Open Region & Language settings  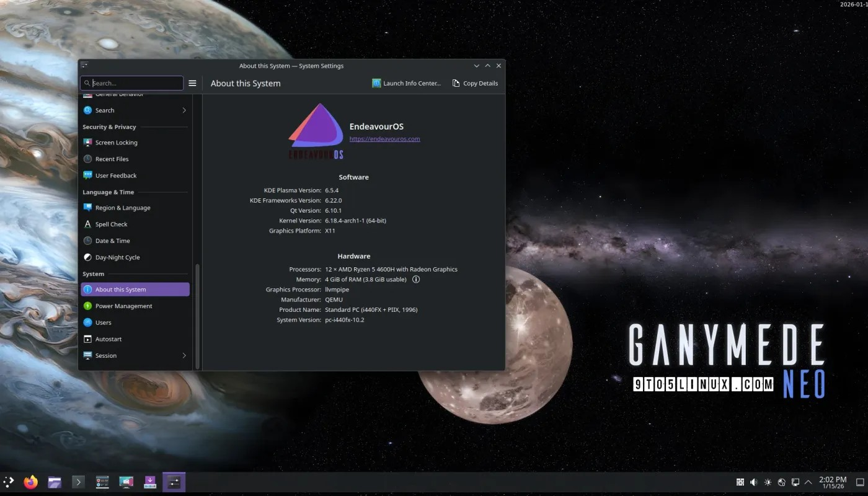122,208
